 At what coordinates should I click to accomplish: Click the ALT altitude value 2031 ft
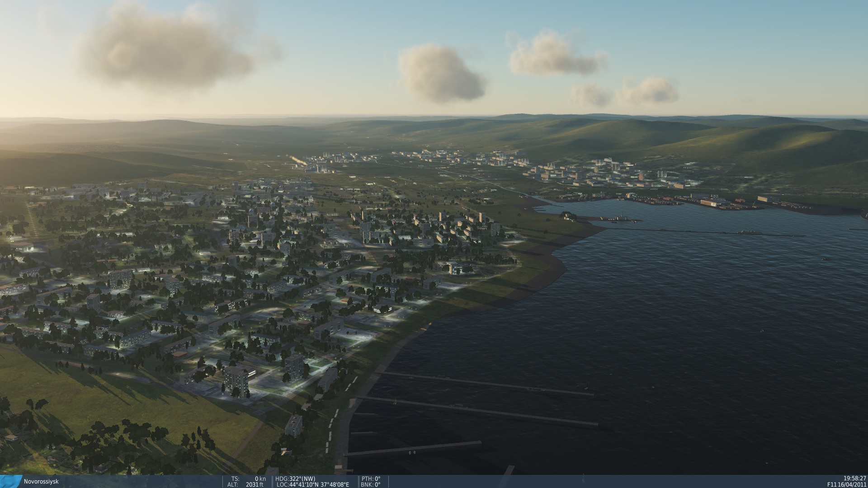pyautogui.click(x=255, y=484)
